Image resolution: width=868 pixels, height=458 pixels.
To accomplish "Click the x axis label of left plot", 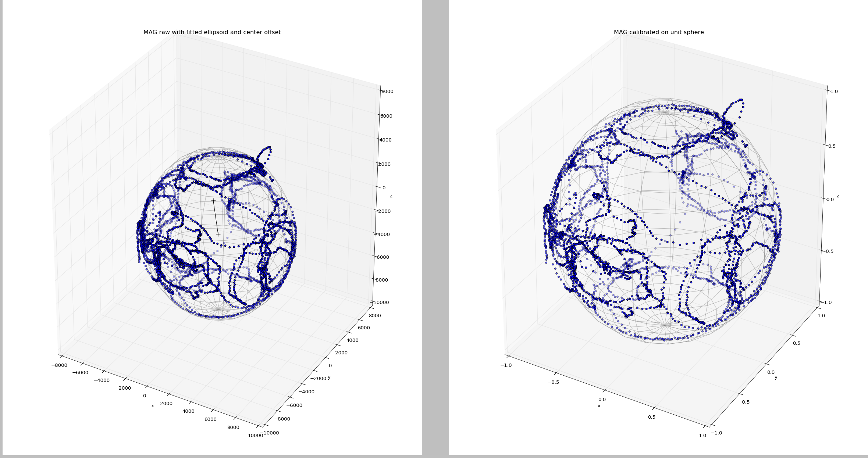I will 152,406.
